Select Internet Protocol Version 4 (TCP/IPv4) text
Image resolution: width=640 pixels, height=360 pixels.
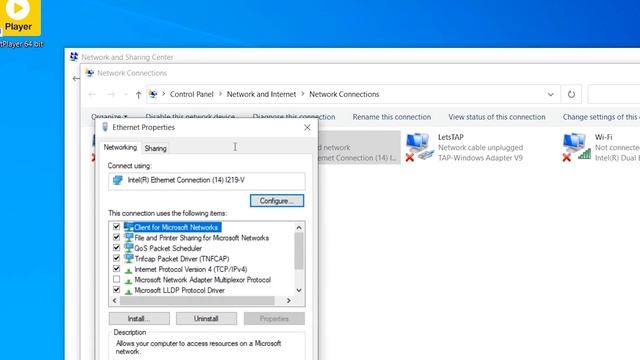pyautogui.click(x=191, y=269)
